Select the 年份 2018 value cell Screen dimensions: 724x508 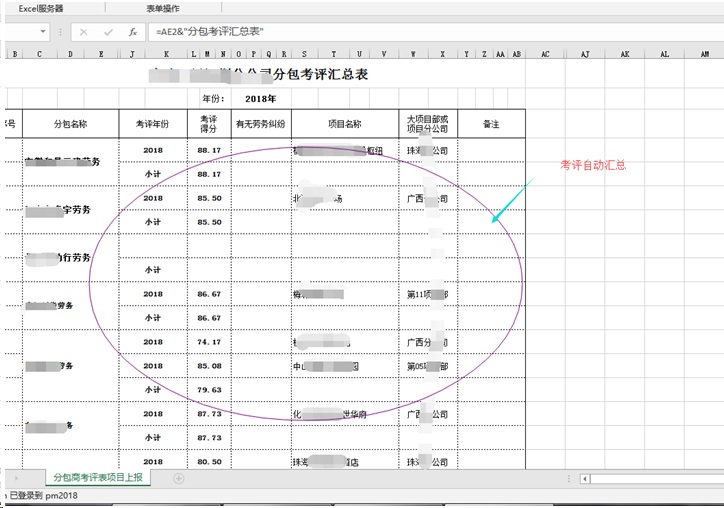[x=260, y=99]
